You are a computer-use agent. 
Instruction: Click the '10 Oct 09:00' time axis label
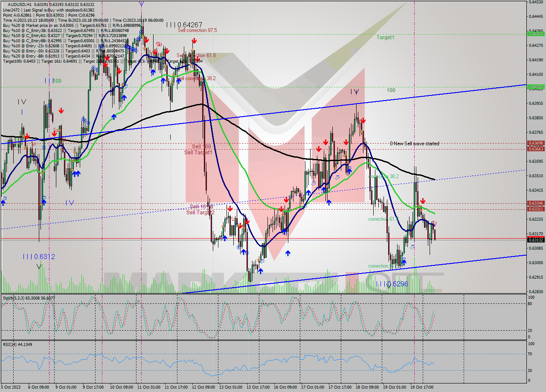tap(121, 387)
